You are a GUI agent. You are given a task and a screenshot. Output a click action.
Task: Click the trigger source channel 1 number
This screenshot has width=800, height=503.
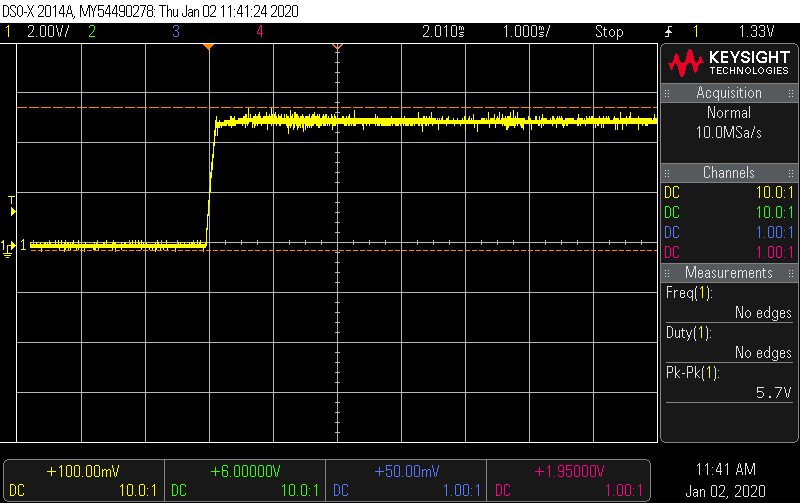point(695,32)
